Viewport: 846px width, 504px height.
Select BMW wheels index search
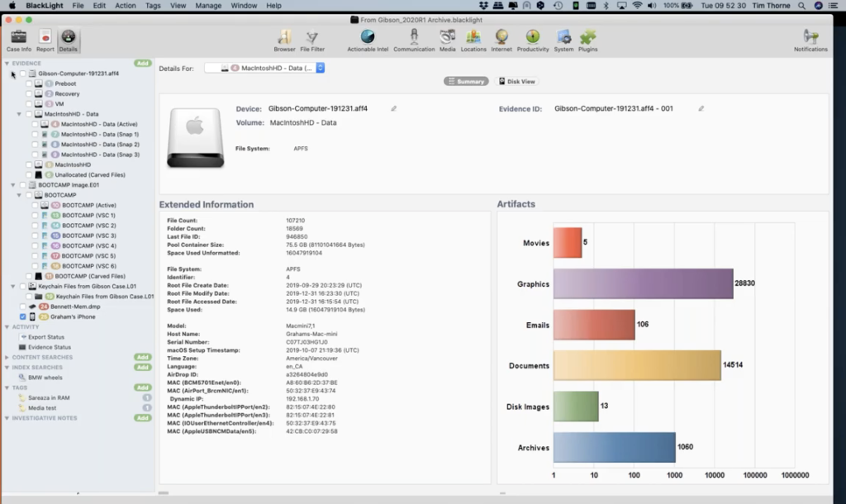click(x=45, y=378)
